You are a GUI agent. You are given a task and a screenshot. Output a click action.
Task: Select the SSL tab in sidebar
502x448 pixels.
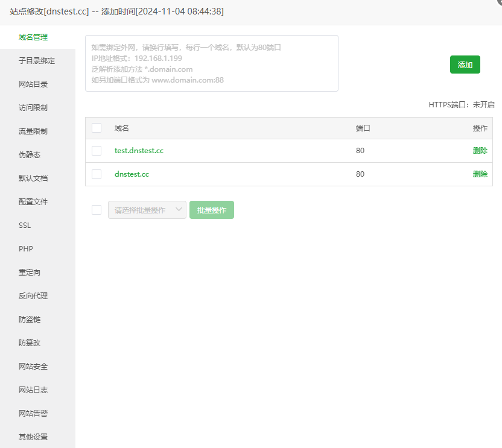pyautogui.click(x=25, y=226)
